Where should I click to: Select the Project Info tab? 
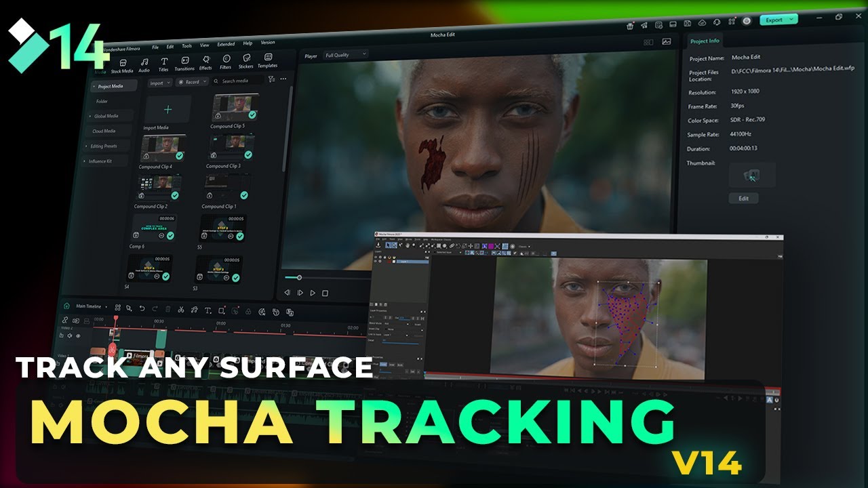pyautogui.click(x=705, y=41)
